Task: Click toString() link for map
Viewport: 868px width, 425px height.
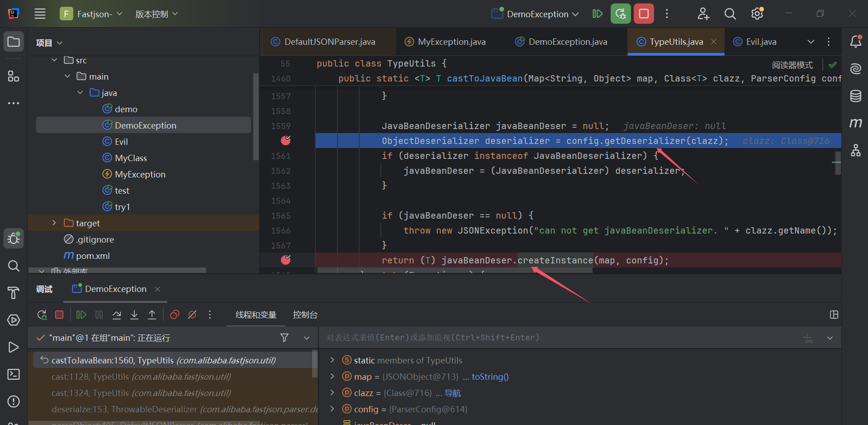Action: pyautogui.click(x=490, y=377)
